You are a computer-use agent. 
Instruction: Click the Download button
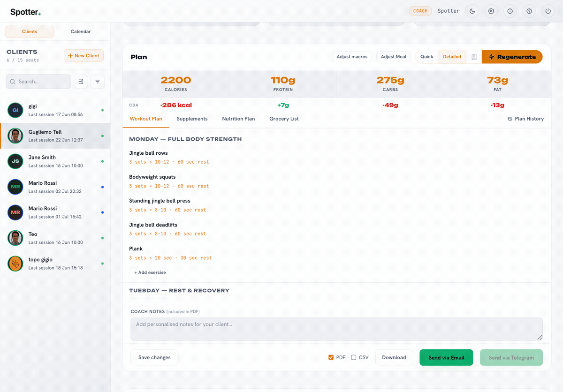click(x=394, y=357)
